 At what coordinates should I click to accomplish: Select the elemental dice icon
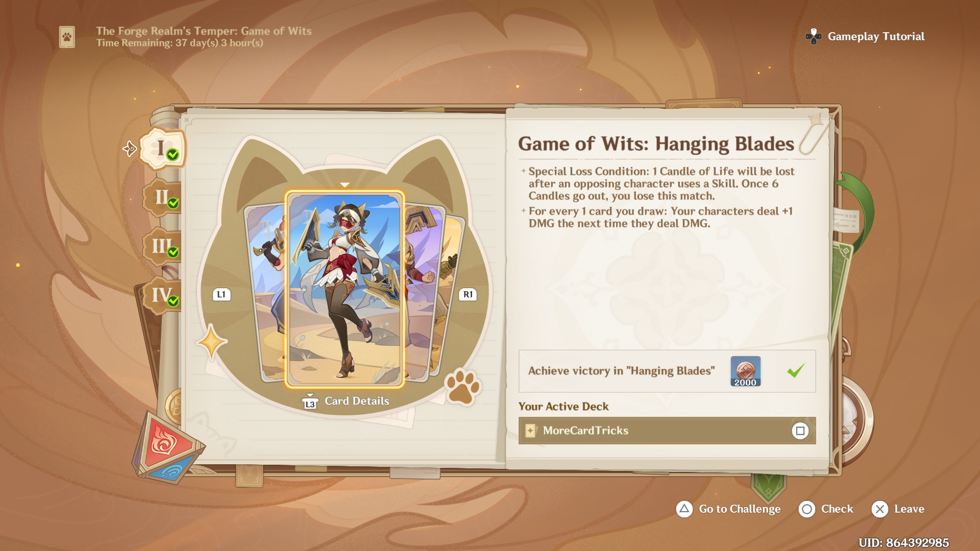tap(167, 447)
